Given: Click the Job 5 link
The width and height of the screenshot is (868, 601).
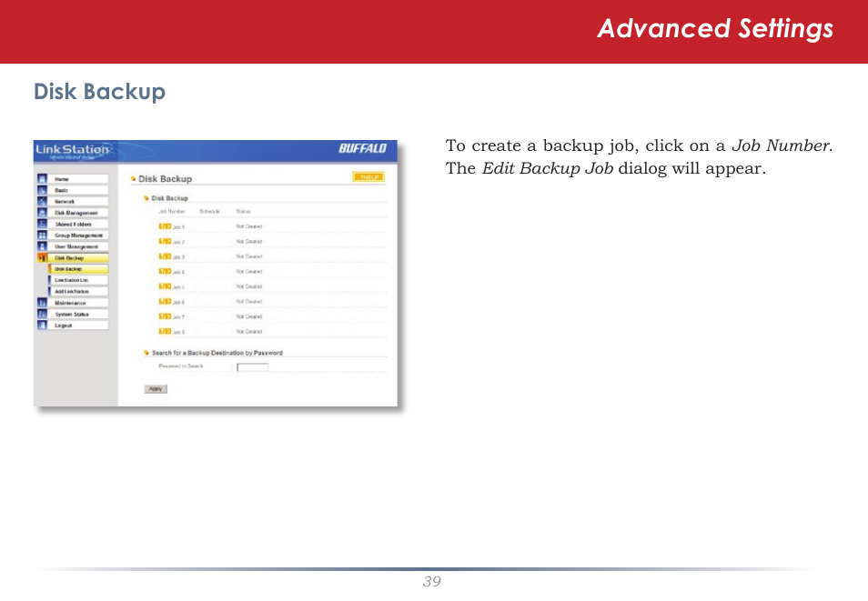Looking at the screenshot, I should pos(179,286).
